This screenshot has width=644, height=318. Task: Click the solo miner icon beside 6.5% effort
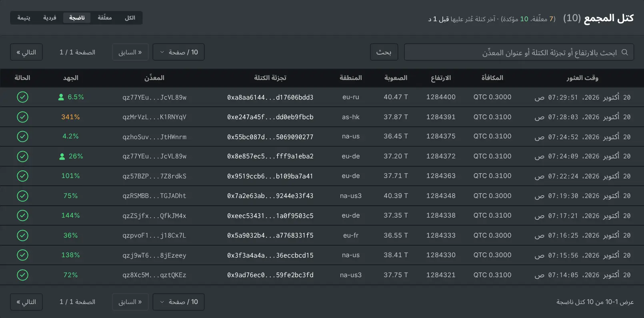pos(61,97)
